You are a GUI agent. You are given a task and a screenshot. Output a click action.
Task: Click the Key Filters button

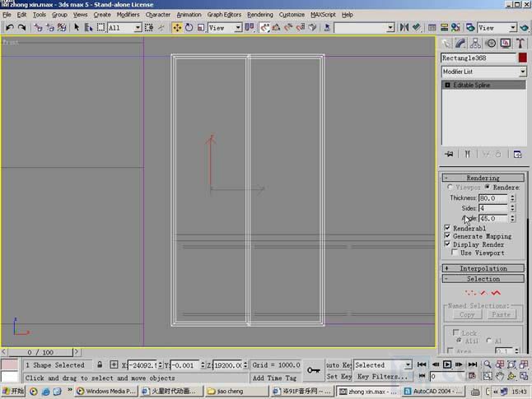(382, 376)
